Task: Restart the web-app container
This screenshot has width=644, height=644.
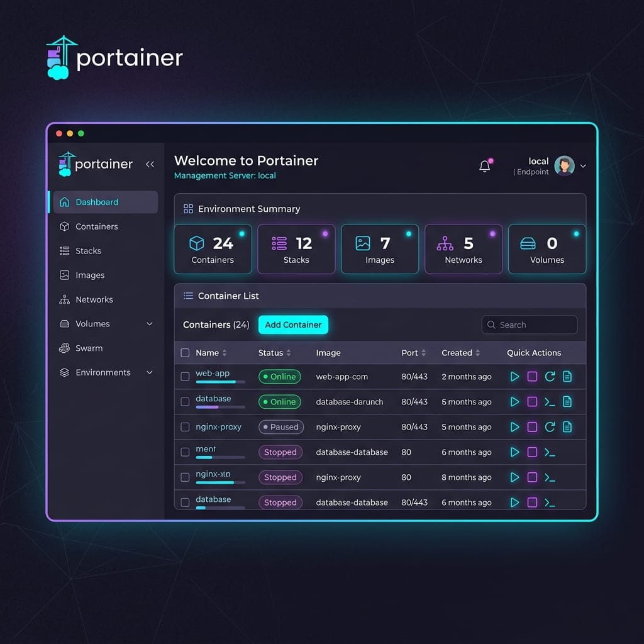Action: tap(550, 377)
